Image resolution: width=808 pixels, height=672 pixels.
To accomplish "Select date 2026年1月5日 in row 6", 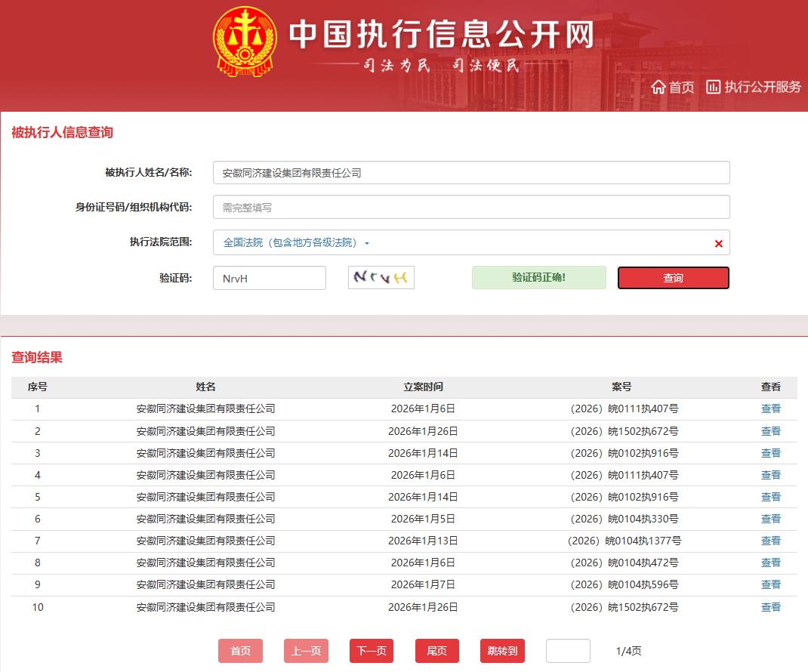I will [423, 519].
